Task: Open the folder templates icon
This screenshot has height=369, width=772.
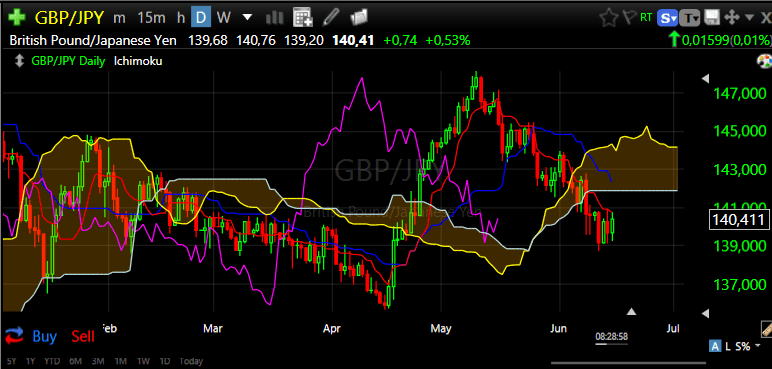Action: tap(359, 18)
